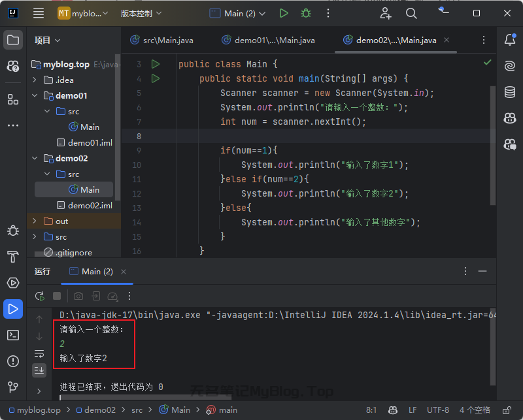Viewport: 523px width, 420px height.
Task: Open the AI Assistant spiral icon
Action: (510, 66)
